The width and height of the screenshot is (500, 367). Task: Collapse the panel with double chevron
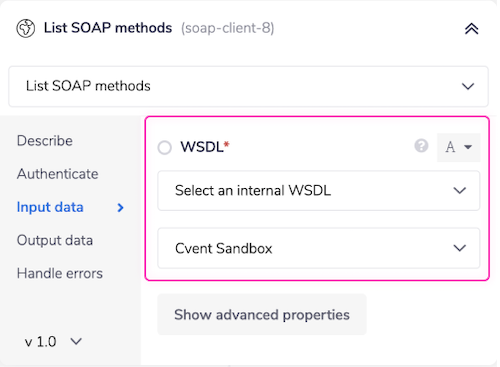[471, 29]
